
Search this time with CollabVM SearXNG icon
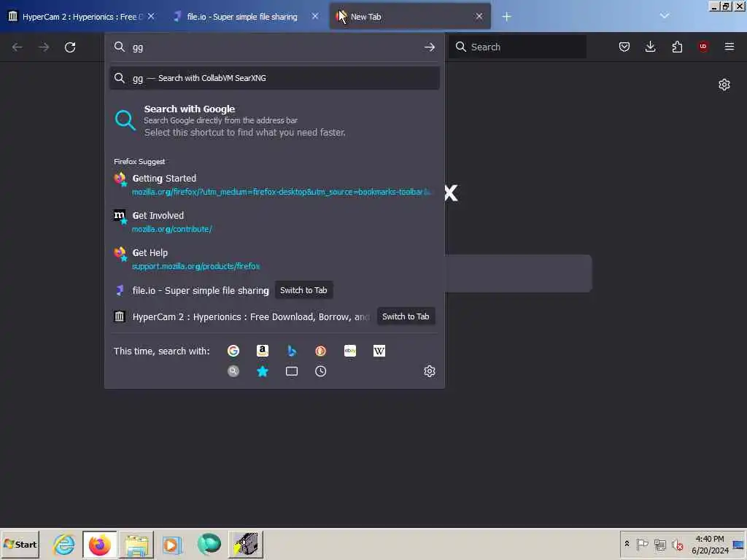[x=233, y=371]
